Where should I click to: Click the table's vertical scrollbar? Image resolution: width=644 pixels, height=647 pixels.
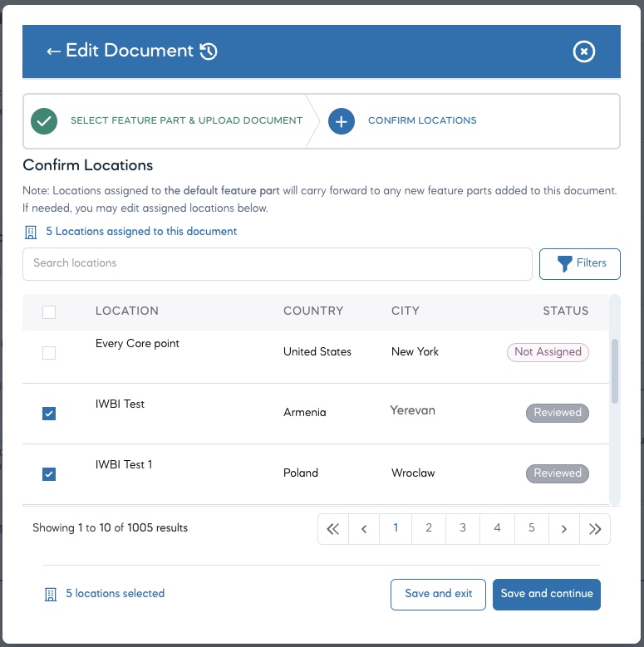coord(615,371)
